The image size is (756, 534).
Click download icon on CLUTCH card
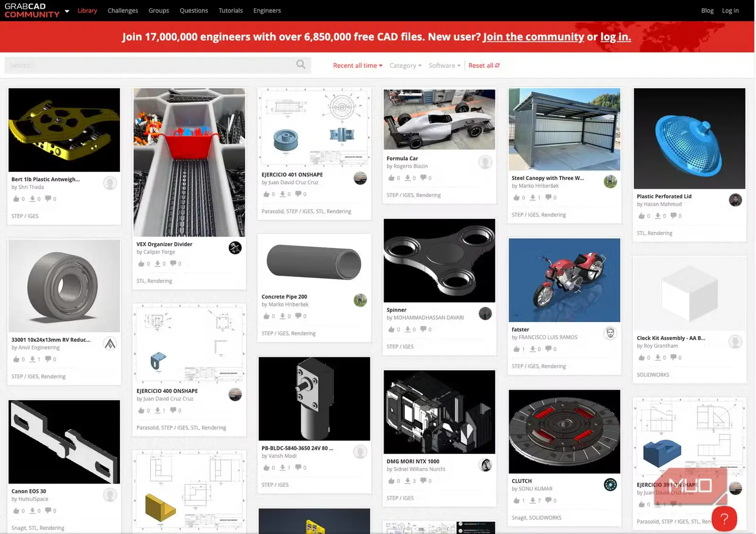coord(533,500)
